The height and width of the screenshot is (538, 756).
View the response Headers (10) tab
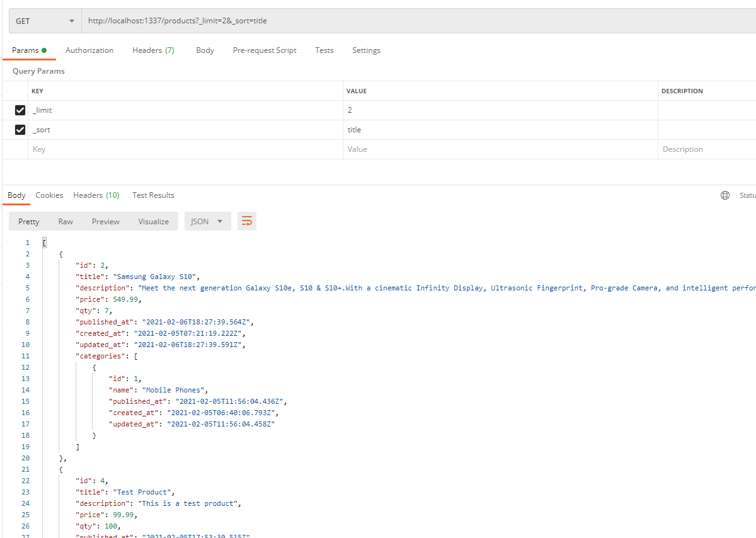tap(96, 195)
